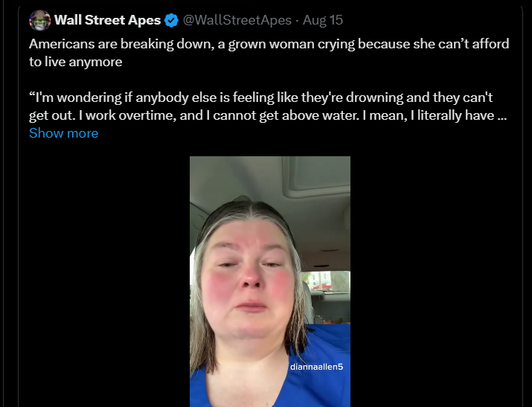The image size is (532, 407).
Task: Click the "to live anymore" text line
Action: coord(75,62)
